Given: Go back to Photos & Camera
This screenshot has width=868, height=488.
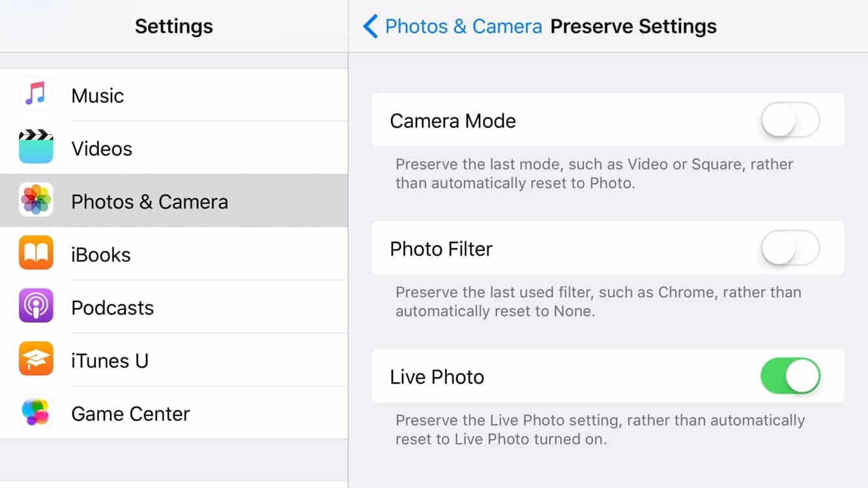Looking at the screenshot, I should pyautogui.click(x=463, y=27).
